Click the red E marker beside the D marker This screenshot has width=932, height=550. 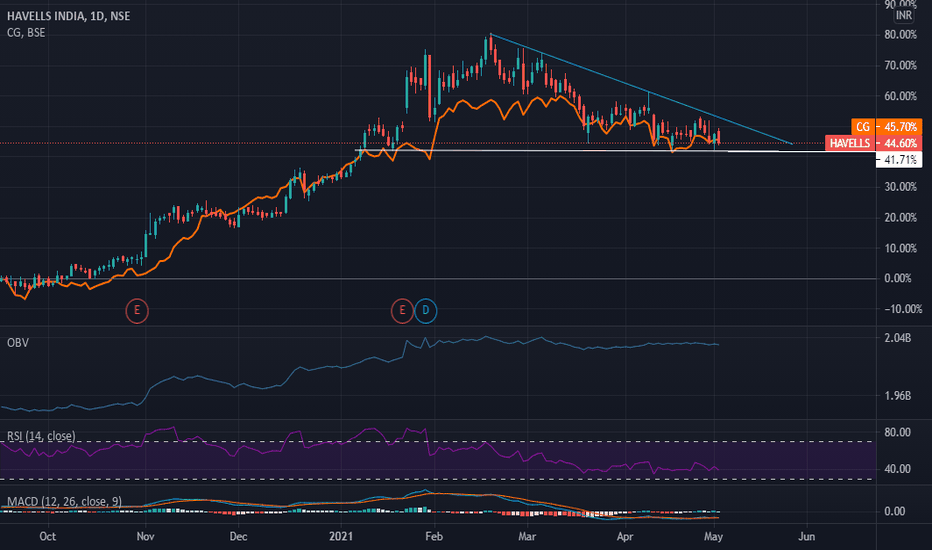402,310
